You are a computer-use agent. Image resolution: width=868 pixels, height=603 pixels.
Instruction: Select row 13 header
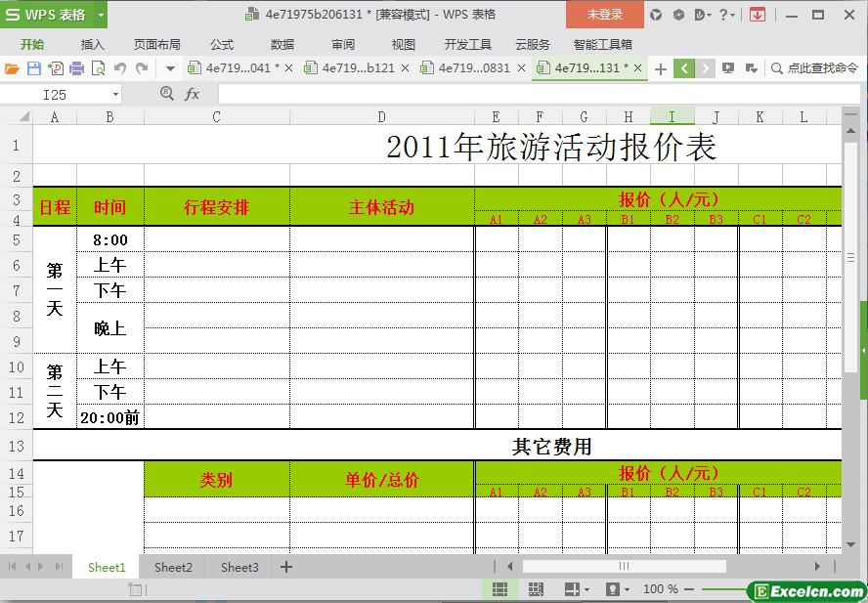click(x=16, y=446)
